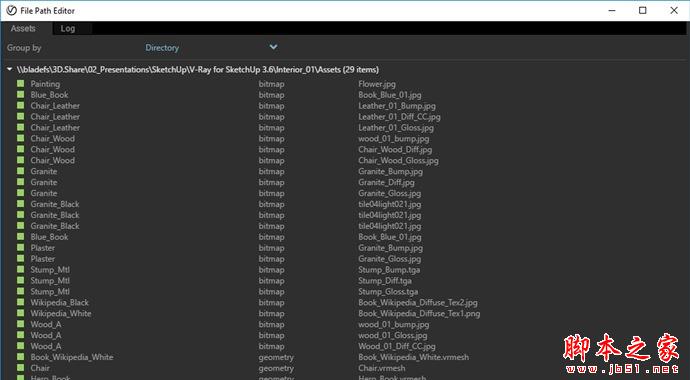Click green status square of Stump_Diff.tga row

(x=20, y=281)
